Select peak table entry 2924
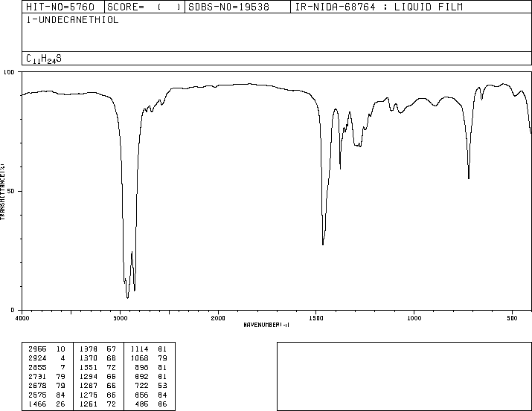 pyautogui.click(x=37, y=358)
